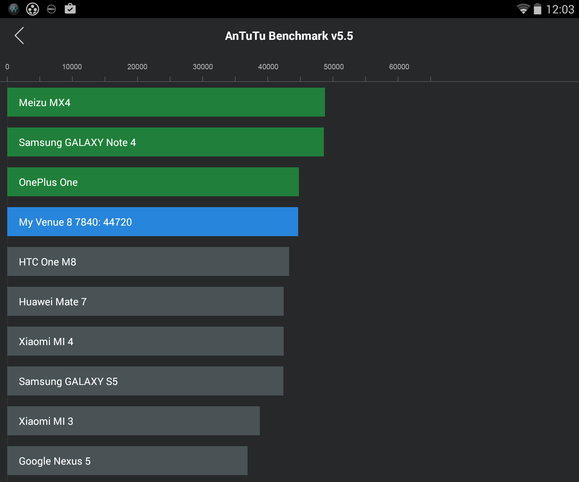The width and height of the screenshot is (579, 482).
Task: Open the soccer ball notification icon
Action: (32, 9)
